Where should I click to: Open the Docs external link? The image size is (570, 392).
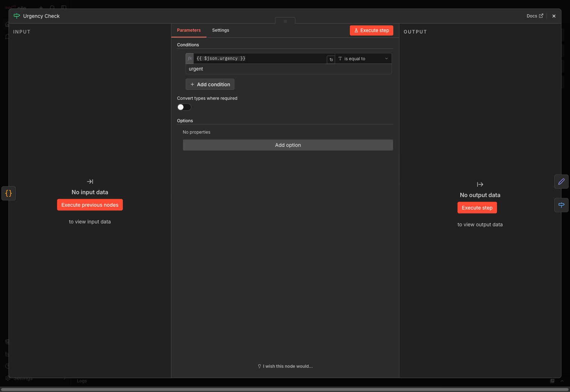point(535,16)
